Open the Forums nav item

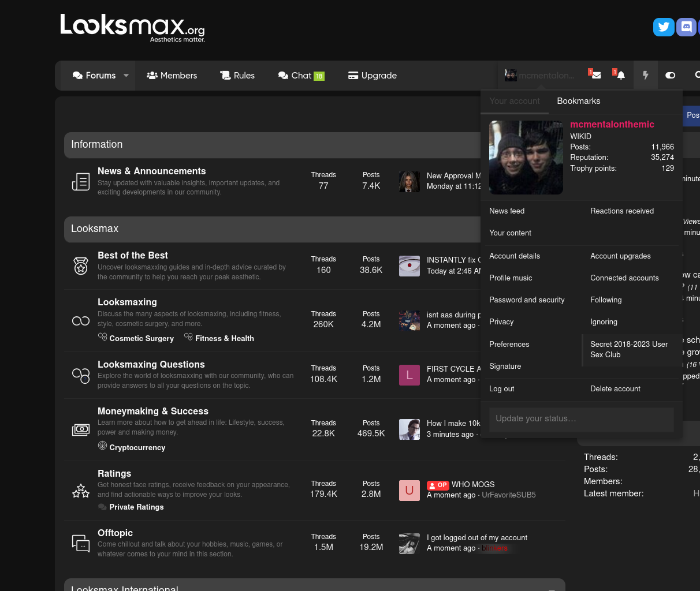94,76
